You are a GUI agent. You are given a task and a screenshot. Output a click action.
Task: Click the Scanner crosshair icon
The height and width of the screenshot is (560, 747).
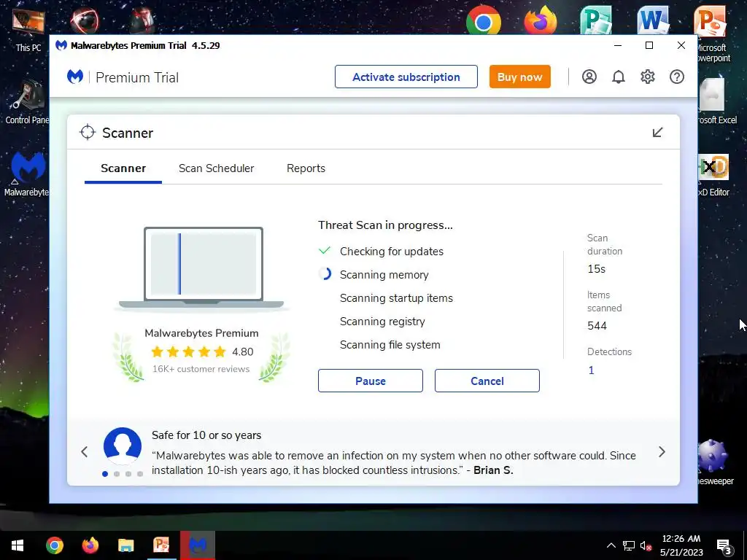(88, 133)
